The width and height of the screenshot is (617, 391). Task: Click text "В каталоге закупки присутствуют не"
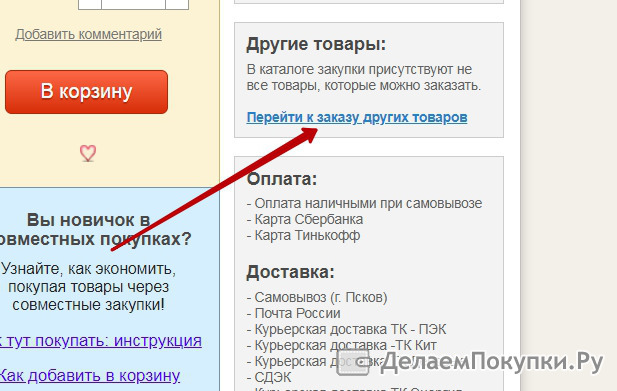[x=359, y=69]
